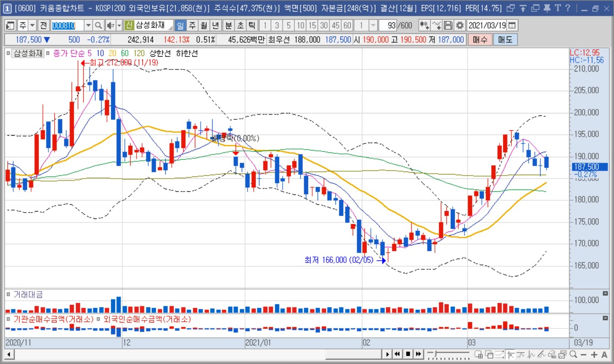Select the tick (틱) chart tab
The height and width of the screenshot is (364, 614).
click(x=252, y=25)
